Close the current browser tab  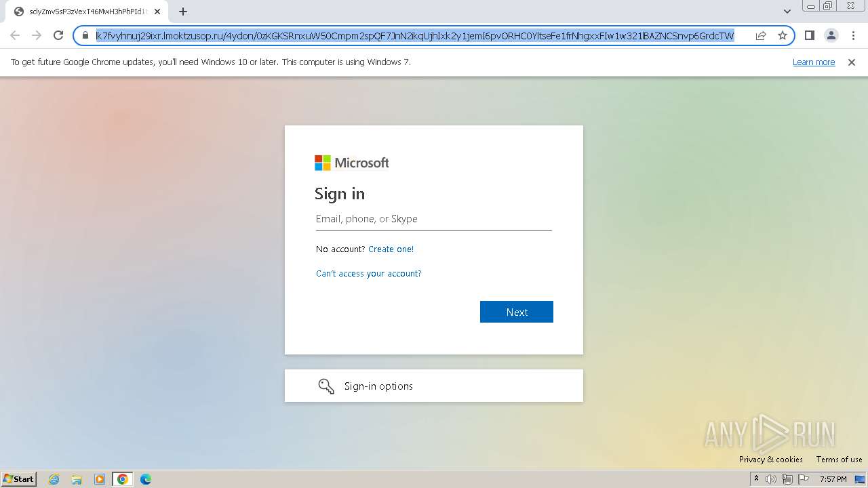click(x=157, y=12)
